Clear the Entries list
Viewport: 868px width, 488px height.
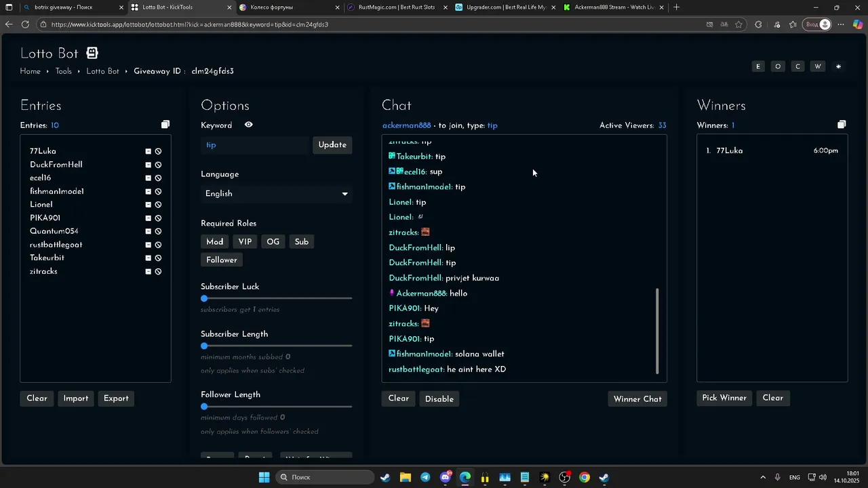pos(37,399)
